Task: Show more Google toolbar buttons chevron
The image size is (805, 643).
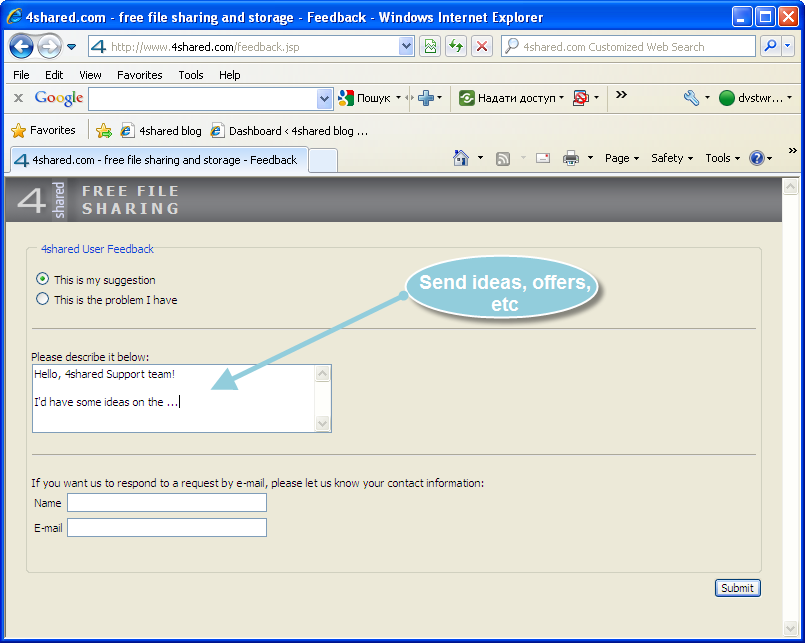Action: 621,94
